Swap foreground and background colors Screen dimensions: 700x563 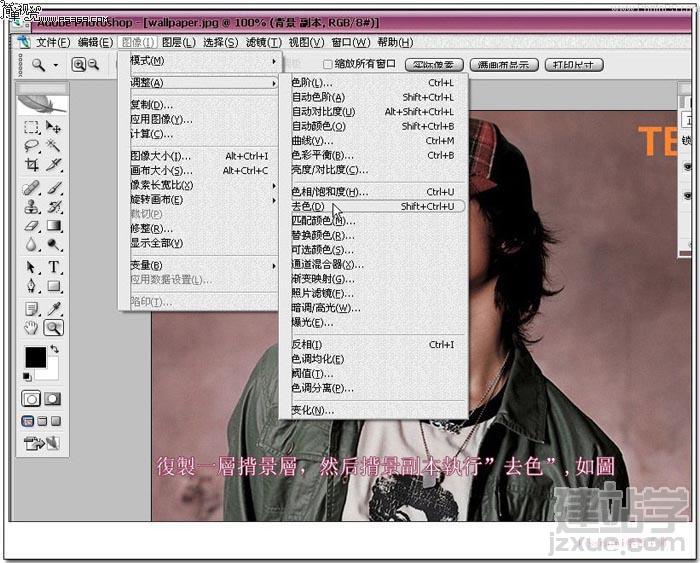click(x=54, y=349)
